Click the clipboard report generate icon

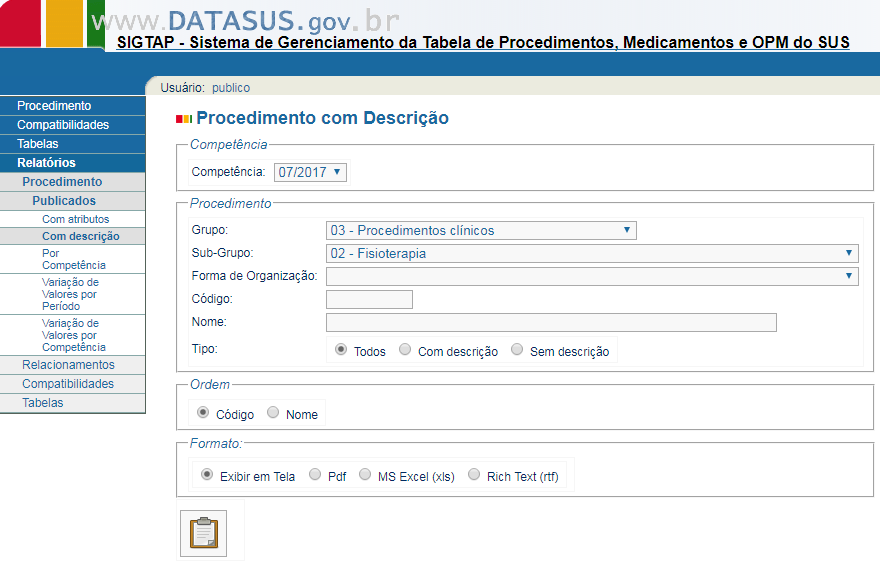coord(203,533)
